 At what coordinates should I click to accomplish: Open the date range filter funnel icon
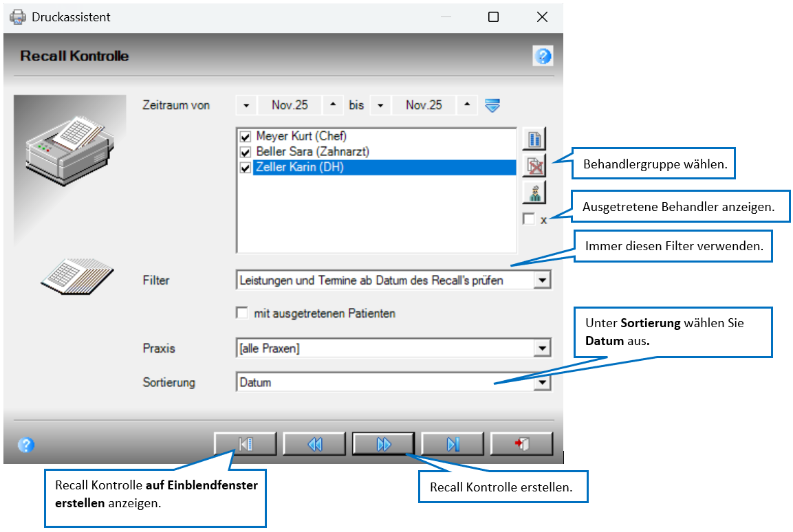coord(492,106)
